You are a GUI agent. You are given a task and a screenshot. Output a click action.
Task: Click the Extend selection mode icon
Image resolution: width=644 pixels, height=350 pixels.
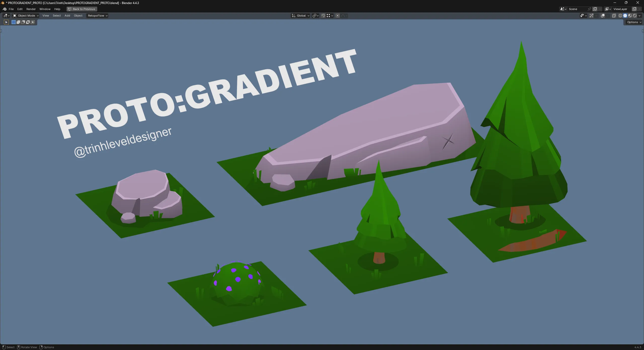pyautogui.click(x=18, y=22)
